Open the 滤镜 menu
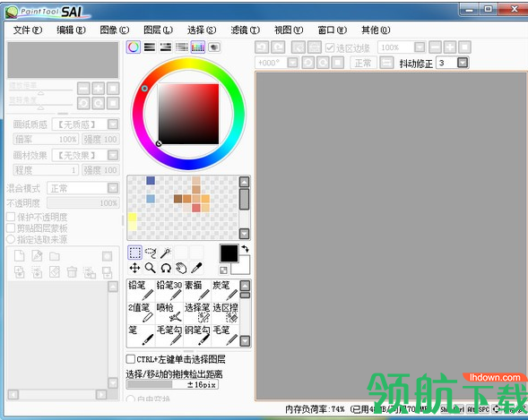Screen dimensions: 528x420 click(x=245, y=30)
